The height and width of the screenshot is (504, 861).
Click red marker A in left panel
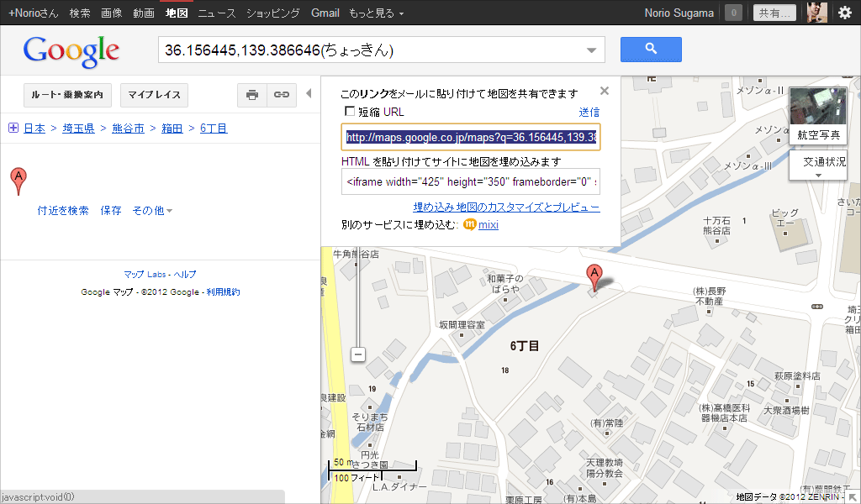[18, 181]
